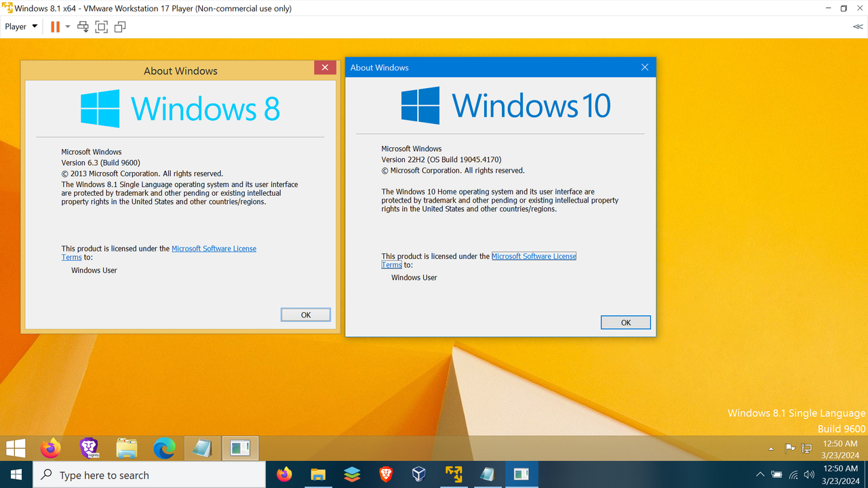Screen dimensions: 868x488
Task: Click the Windows 10 taskbar clock
Action: tap(840, 474)
